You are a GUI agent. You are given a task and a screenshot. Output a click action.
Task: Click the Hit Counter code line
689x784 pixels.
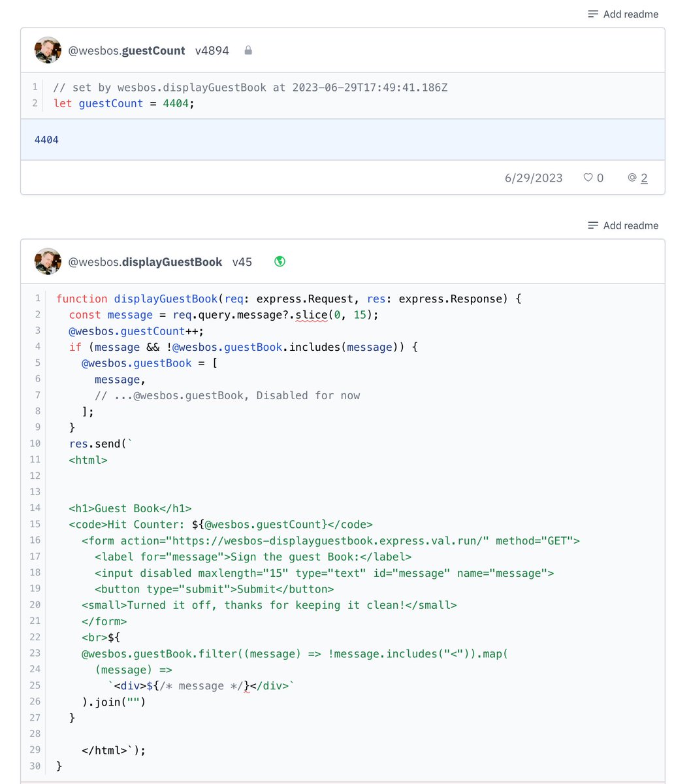(221, 524)
